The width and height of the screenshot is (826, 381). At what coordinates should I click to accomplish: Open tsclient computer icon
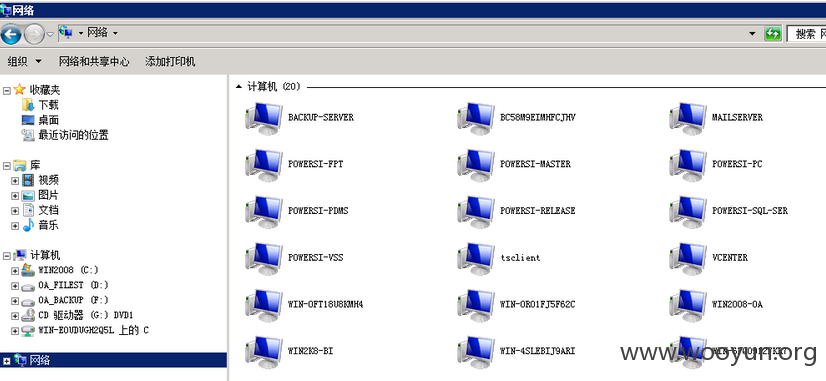tap(476, 258)
